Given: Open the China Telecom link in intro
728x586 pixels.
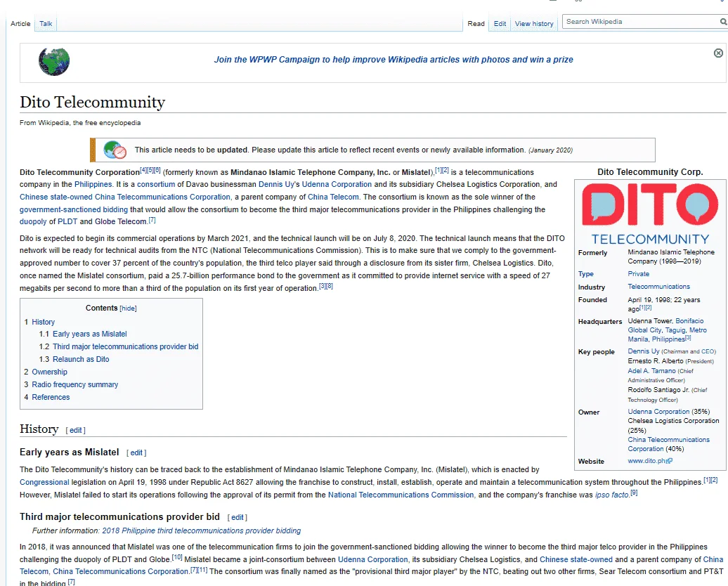Looking at the screenshot, I should (x=333, y=197).
